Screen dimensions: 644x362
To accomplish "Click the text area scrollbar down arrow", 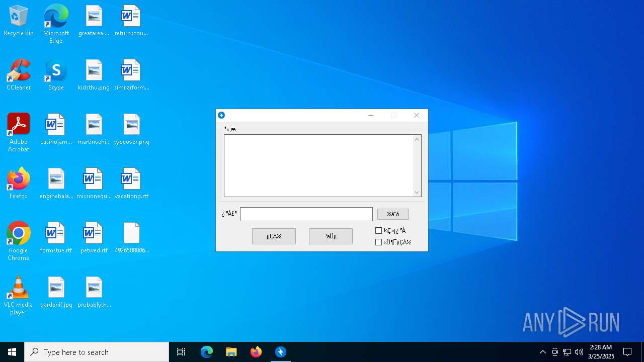I will 417,192.
